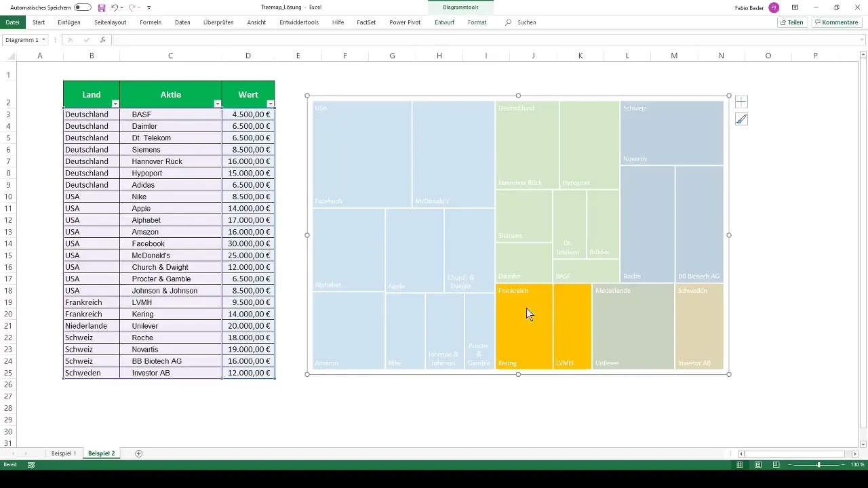868x488 pixels.
Task: Open the Kommentare comments button
Action: 837,22
